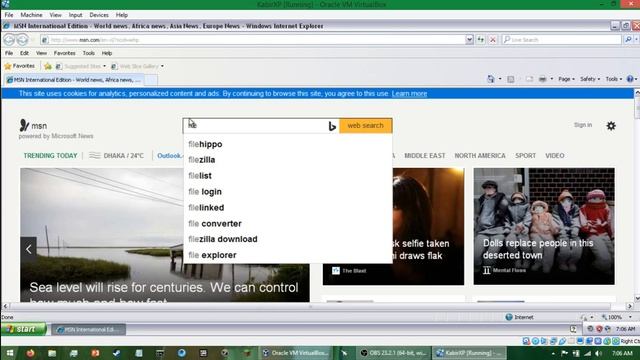Click the Windows Start icon on host taskbar
Viewport: 640px width, 360px height.
point(10,353)
